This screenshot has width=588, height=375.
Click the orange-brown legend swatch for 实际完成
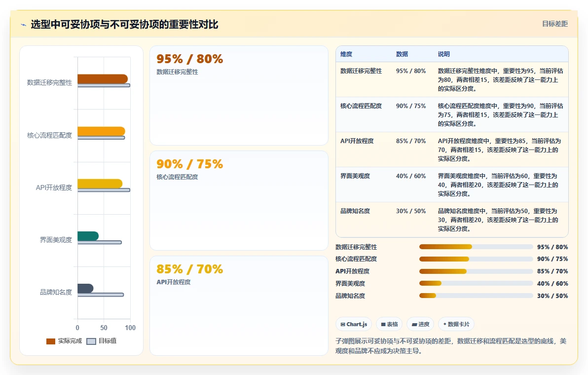point(51,341)
